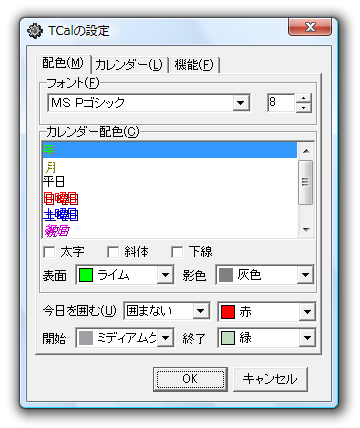Toggle the 斜体 italic checkbox
Viewport: 360px width, 428px height.
click(x=113, y=252)
